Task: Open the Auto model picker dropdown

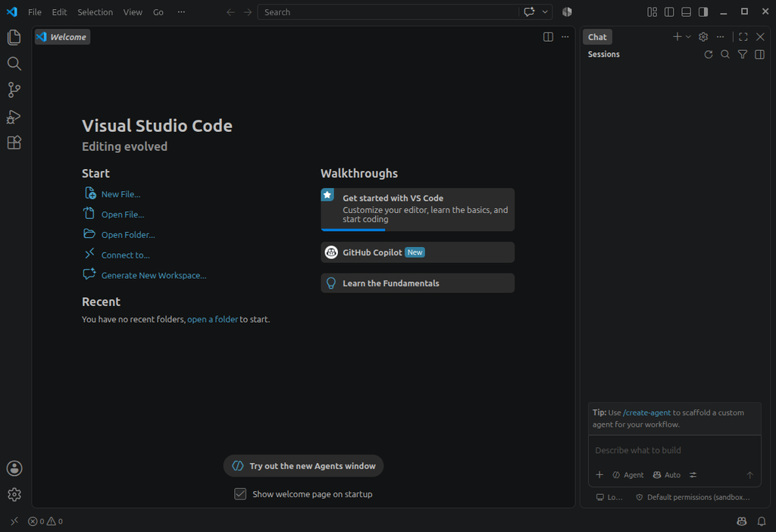Action: coord(667,474)
